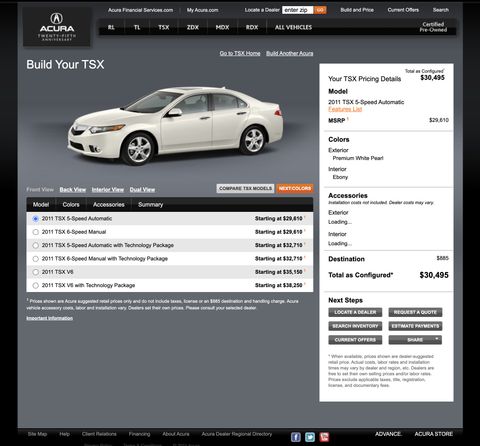Click the $38,250 starting price text

tap(279, 285)
